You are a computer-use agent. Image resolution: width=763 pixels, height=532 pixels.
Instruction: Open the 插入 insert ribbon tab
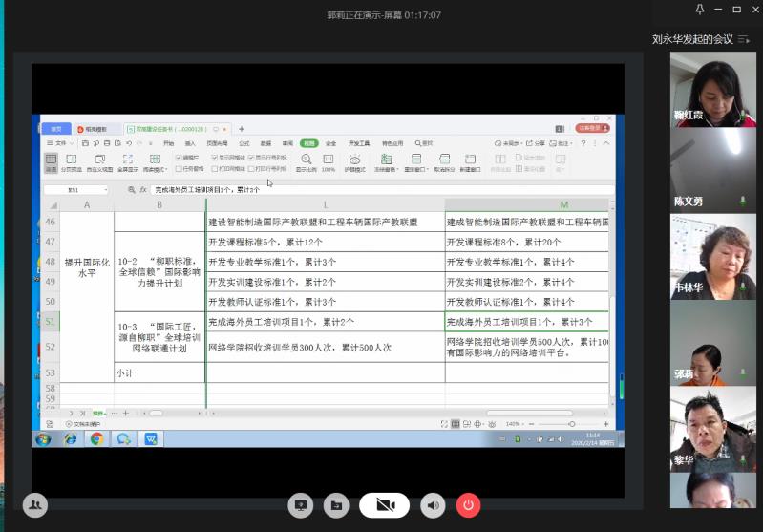[190, 143]
